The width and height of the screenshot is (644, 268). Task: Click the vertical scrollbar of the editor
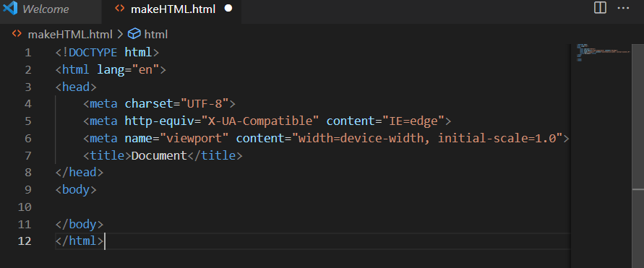click(637, 156)
